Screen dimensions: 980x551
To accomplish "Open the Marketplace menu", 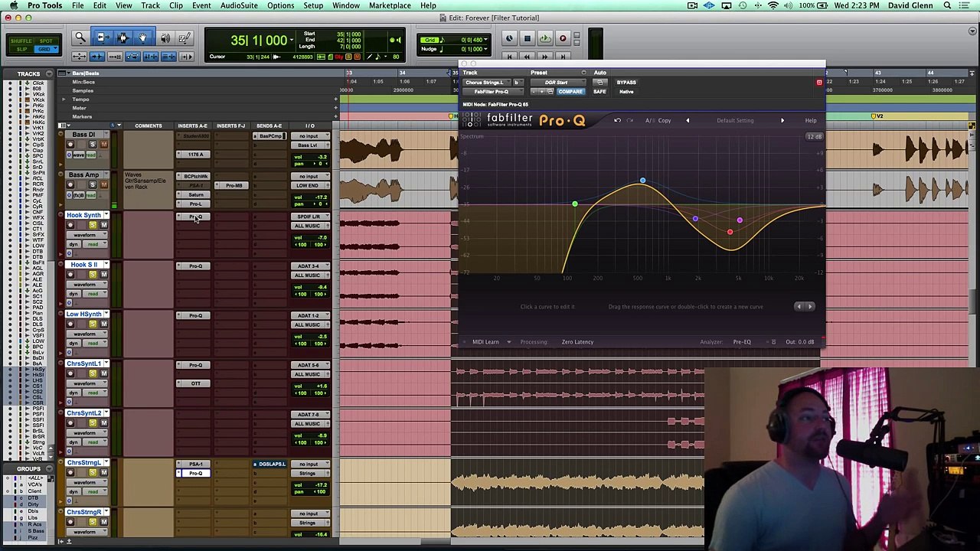I will pos(390,5).
